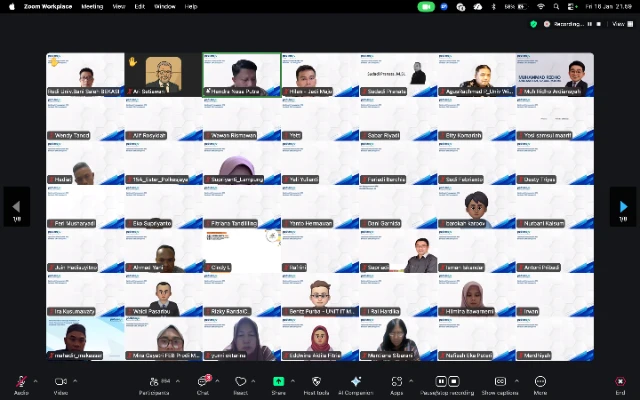The image size is (640, 400).
Task: Open the More options ellipsis
Action: 540,385
